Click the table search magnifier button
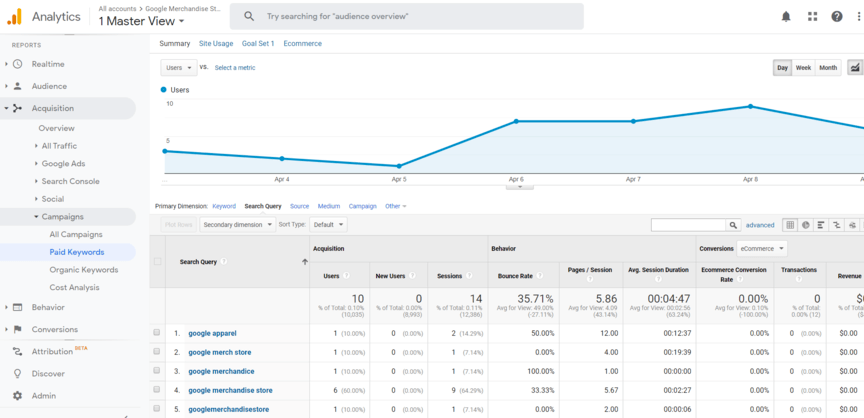864x418 pixels. [x=733, y=225]
